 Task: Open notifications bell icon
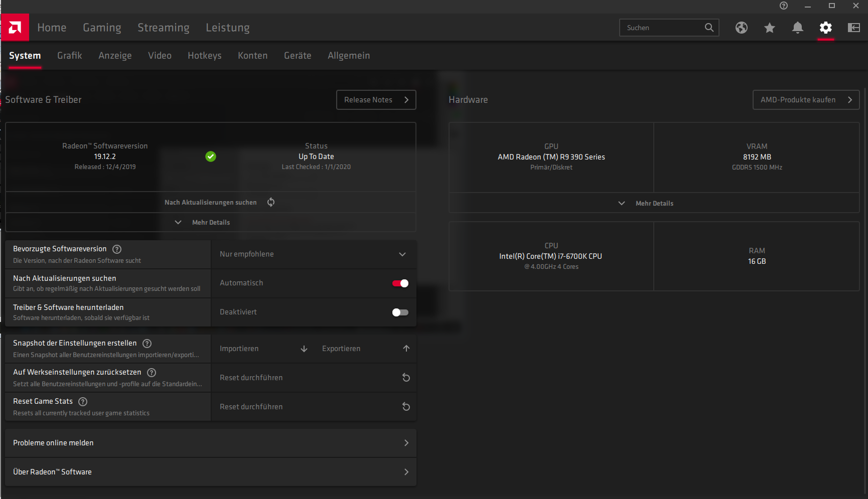click(x=798, y=28)
